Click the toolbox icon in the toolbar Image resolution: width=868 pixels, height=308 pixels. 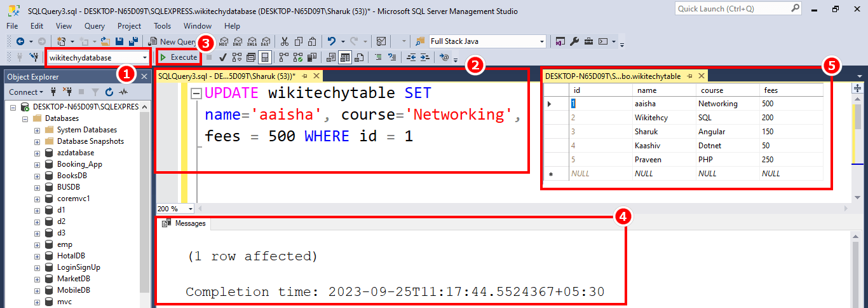tap(588, 41)
